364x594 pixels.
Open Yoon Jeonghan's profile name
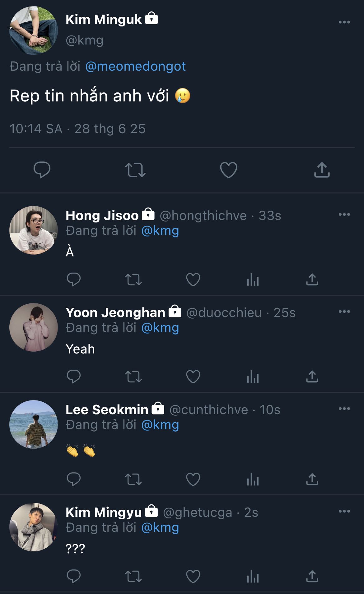(x=115, y=312)
